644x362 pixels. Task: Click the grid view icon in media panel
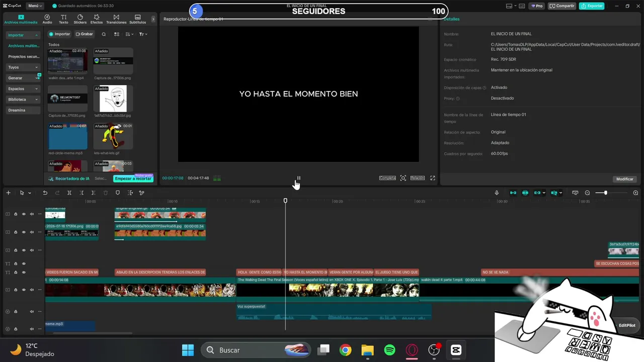click(x=117, y=34)
